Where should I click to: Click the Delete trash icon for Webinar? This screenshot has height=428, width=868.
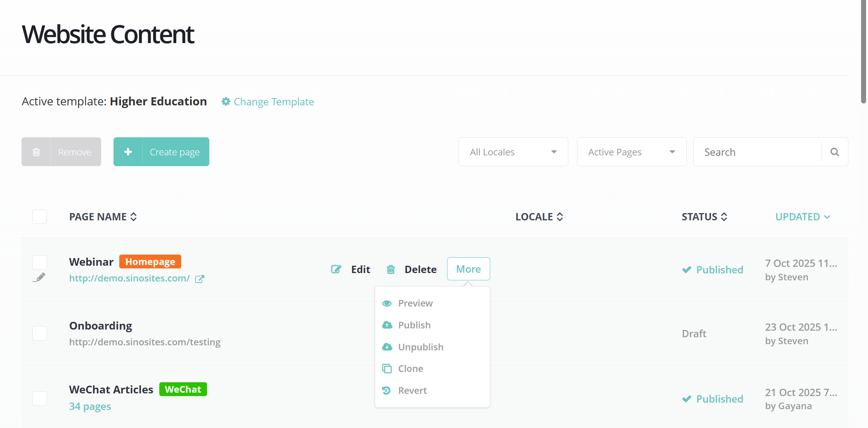click(x=391, y=269)
